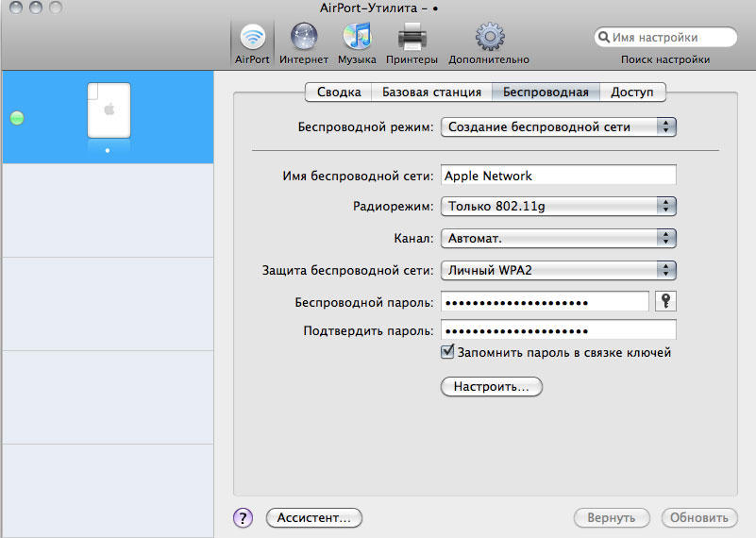Click the Беспроводной пароль field
756x538 pixels.
pyautogui.click(x=545, y=302)
